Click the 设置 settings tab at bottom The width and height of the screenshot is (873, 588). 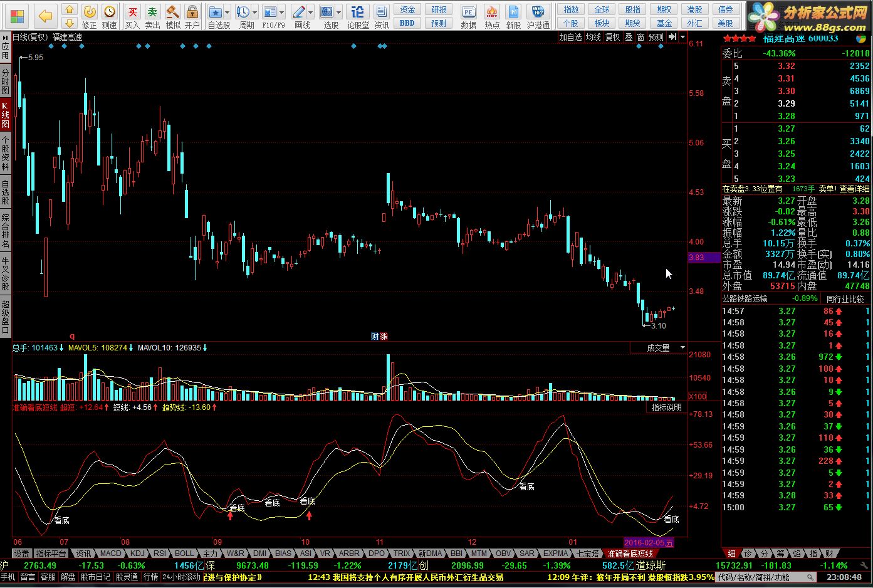click(x=22, y=554)
